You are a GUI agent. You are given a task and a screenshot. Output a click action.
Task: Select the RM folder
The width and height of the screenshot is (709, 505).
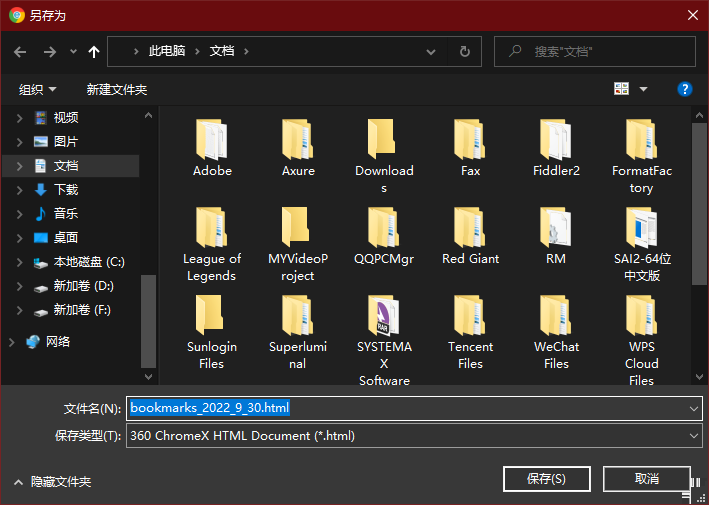[x=556, y=235]
